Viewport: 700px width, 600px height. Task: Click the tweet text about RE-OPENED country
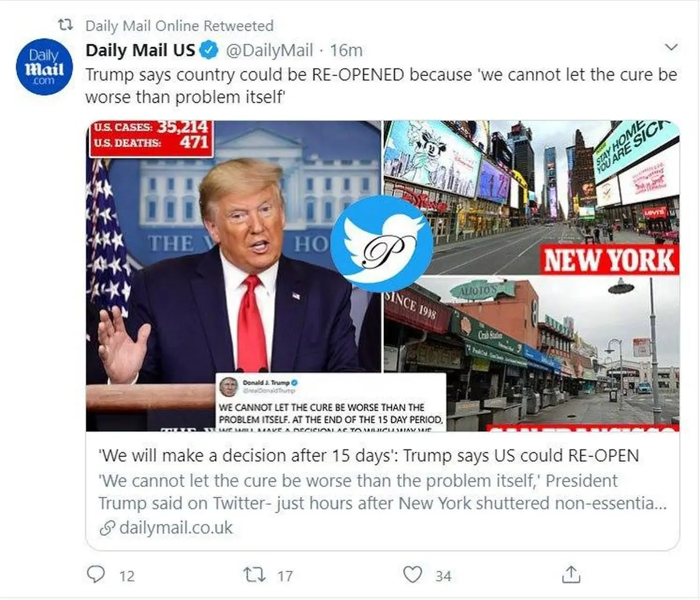pos(381,86)
